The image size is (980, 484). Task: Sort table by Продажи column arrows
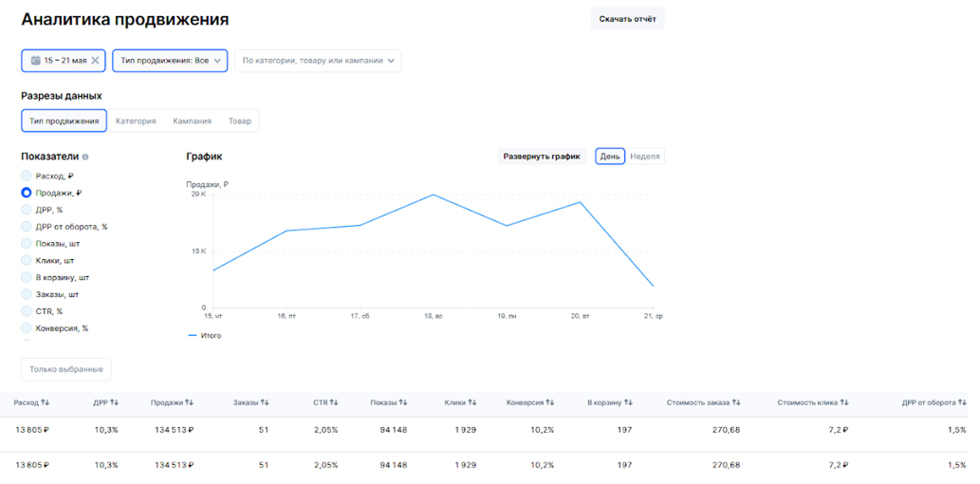(x=190, y=403)
